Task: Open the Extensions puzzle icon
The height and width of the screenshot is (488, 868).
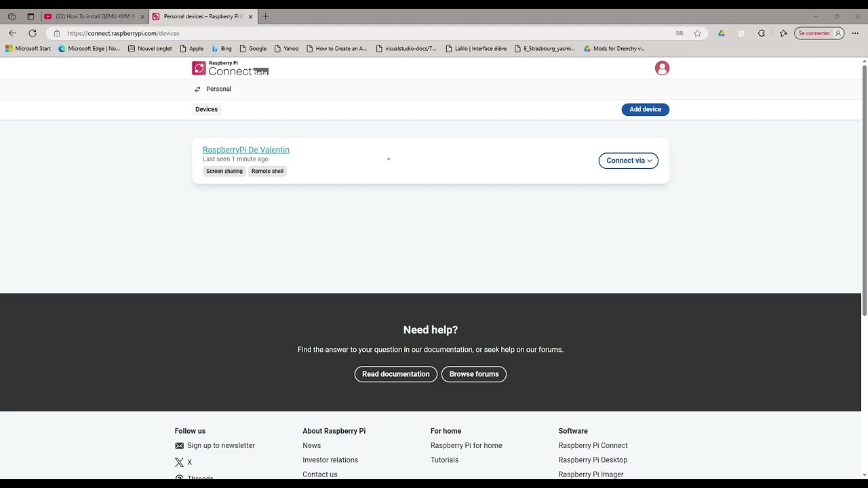Action: point(762,33)
